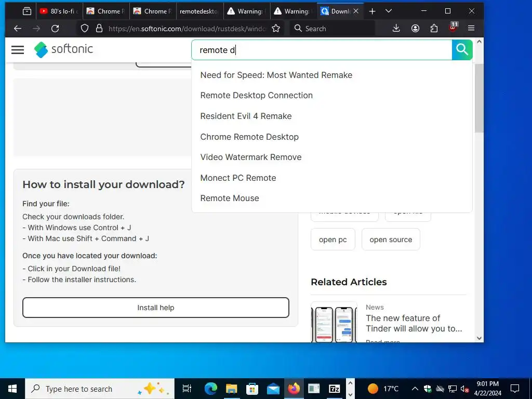Switch to the first Chrome Remote tab
Viewport: 532px width, 399px height.
(x=106, y=11)
